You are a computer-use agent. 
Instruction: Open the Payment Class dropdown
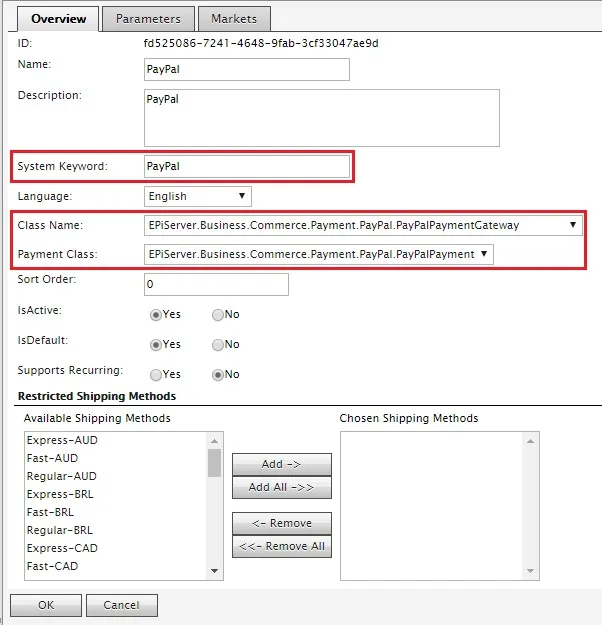(x=319, y=254)
